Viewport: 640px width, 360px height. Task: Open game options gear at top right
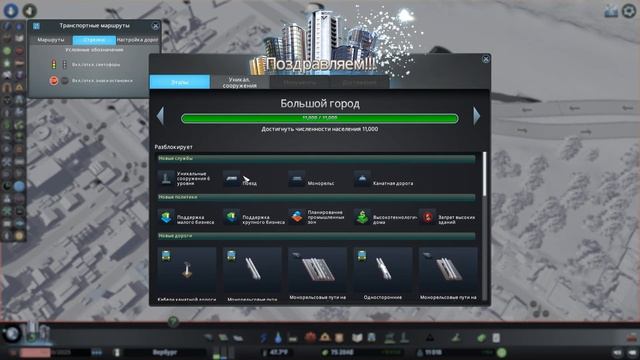pos(629,11)
